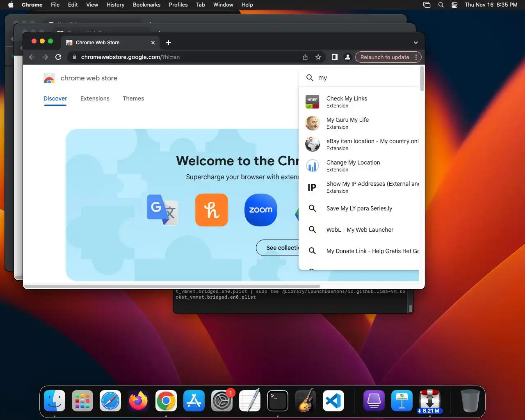Open Launchpad from the Dock

coord(82,401)
